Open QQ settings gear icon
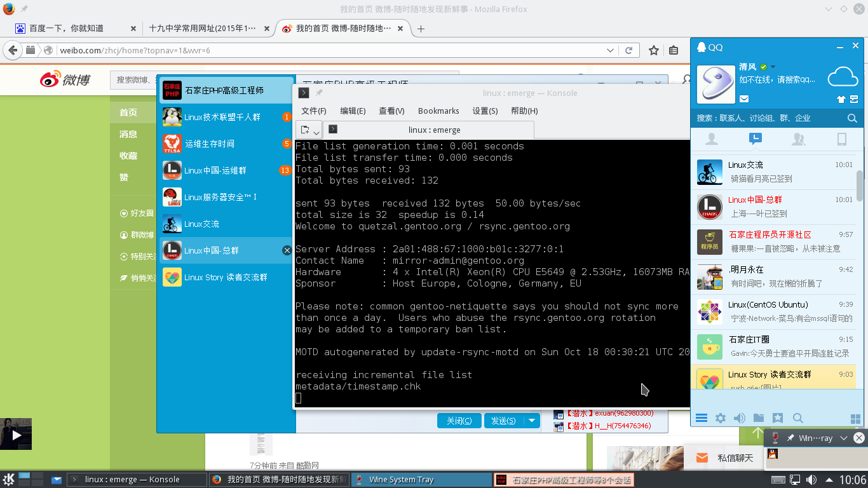Image resolution: width=868 pixels, height=488 pixels. [x=721, y=418]
